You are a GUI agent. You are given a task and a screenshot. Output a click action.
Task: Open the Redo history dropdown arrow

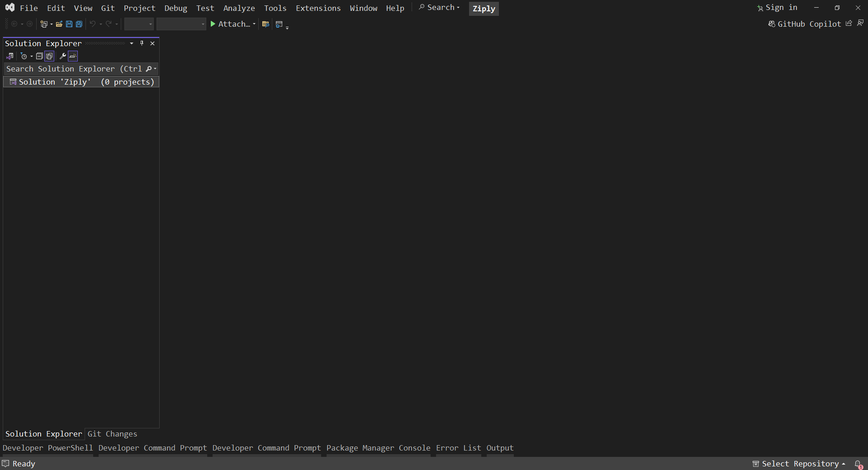(x=116, y=24)
